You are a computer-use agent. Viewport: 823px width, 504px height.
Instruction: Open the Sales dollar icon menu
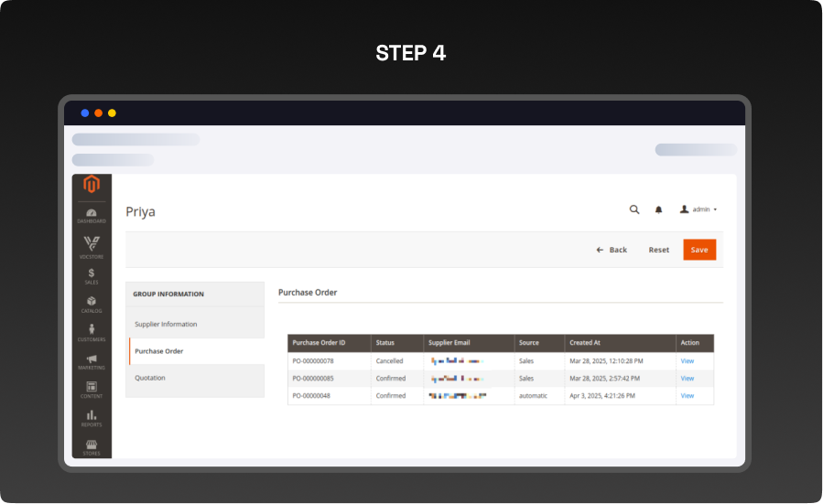click(x=92, y=275)
